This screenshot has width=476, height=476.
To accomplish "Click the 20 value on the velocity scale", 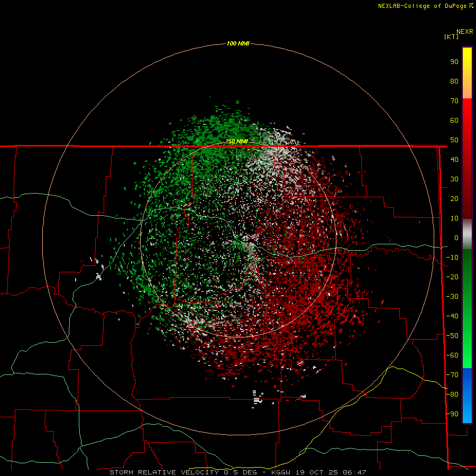I will point(454,199).
